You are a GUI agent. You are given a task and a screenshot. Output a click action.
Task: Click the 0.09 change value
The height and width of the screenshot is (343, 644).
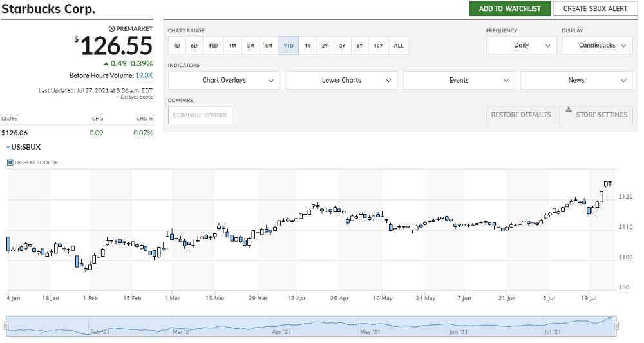tap(97, 133)
